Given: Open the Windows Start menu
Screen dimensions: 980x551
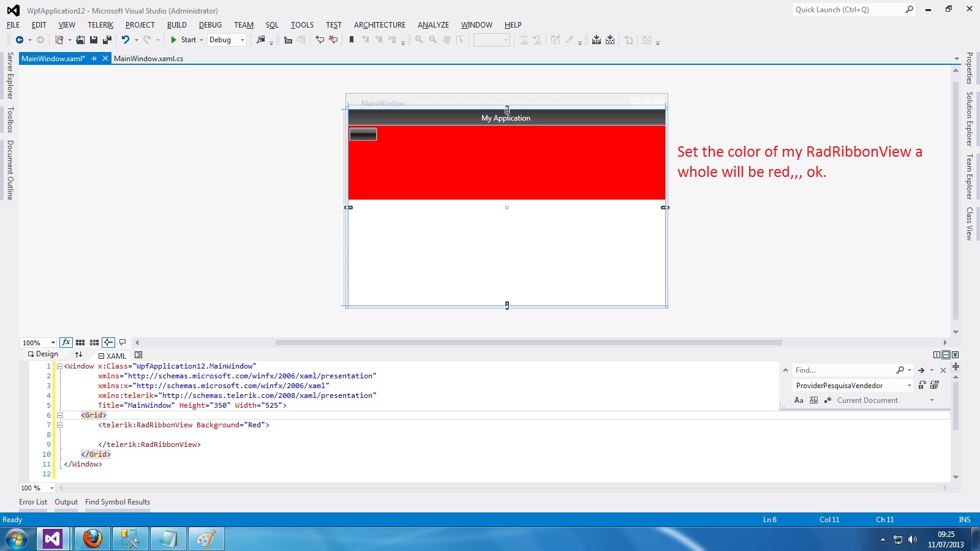Looking at the screenshot, I should click(17, 539).
